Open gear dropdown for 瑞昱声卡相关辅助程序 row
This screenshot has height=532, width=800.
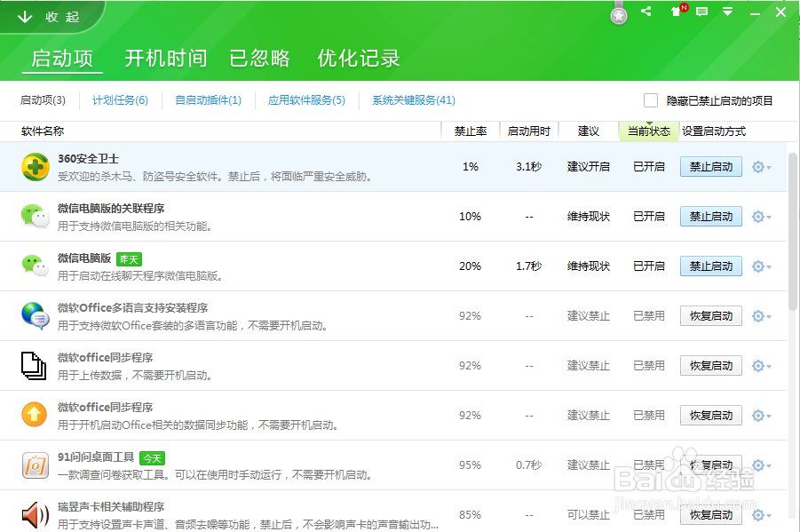point(761,514)
